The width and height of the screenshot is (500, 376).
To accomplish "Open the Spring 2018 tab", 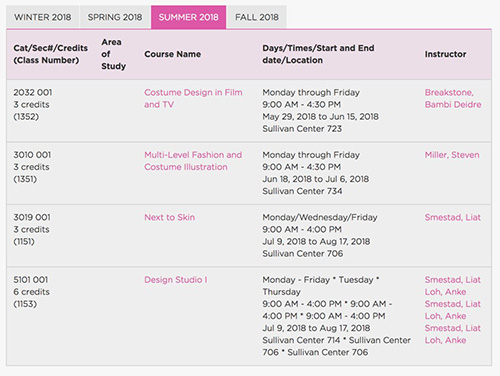I will pos(115,17).
